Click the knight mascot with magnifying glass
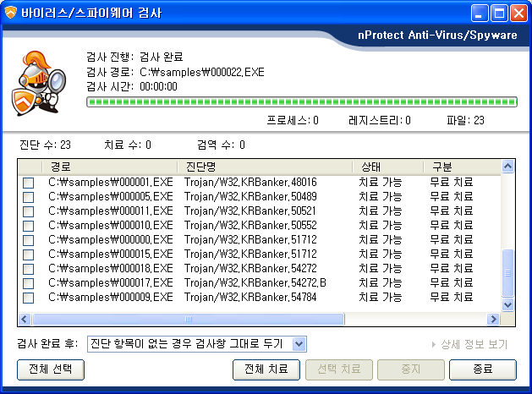532x394 pixels. 39,83
